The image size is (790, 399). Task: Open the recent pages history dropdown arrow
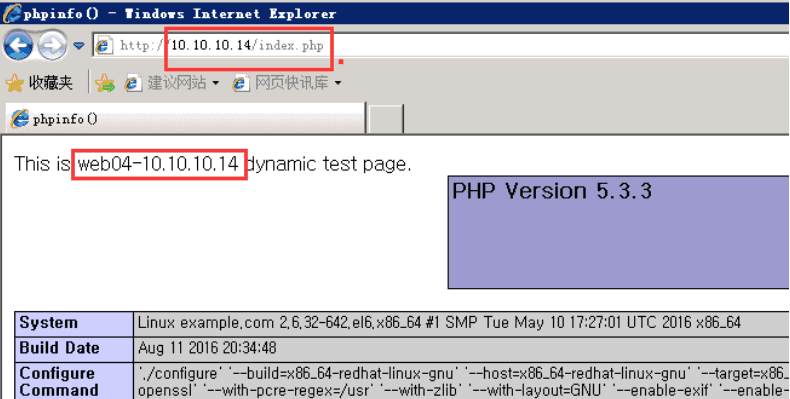pyautogui.click(x=79, y=46)
